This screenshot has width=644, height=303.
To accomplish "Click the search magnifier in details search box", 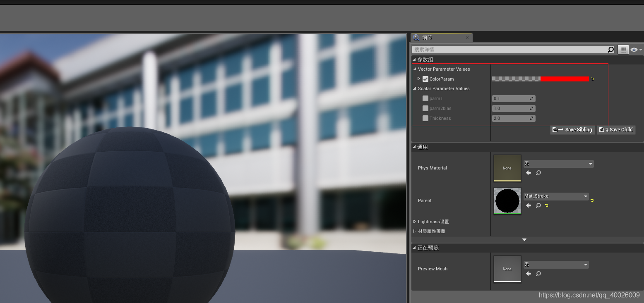I will click(x=610, y=50).
